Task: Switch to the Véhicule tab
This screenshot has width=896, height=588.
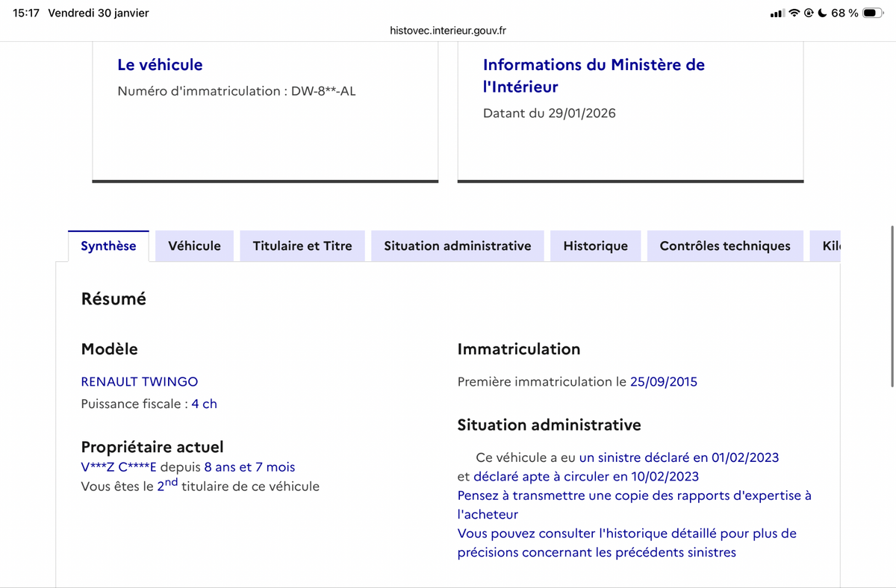Action: (x=194, y=246)
